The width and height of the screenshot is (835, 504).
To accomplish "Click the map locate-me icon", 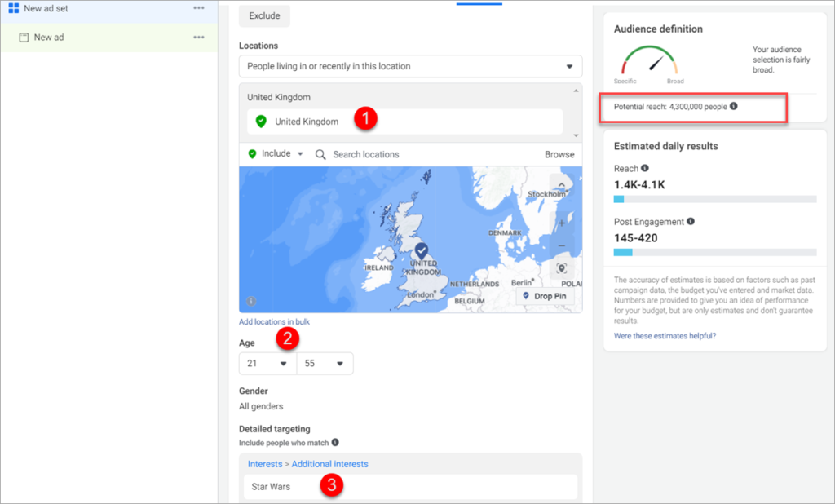I will click(561, 268).
